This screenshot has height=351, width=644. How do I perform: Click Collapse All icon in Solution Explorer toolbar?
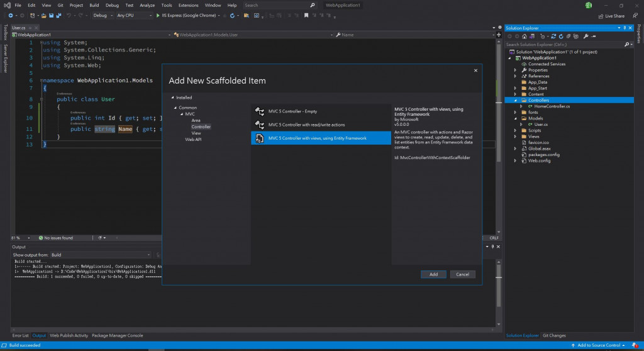coord(569,36)
